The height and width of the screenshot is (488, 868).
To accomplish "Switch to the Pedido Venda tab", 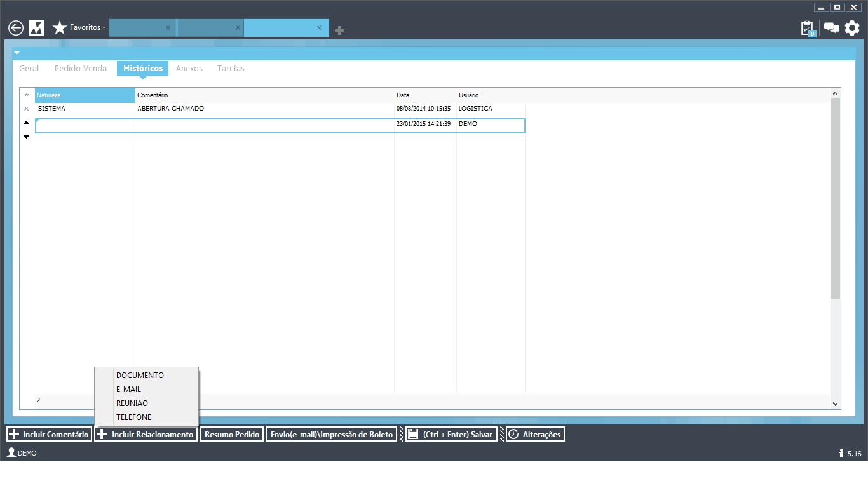I will pyautogui.click(x=81, y=69).
